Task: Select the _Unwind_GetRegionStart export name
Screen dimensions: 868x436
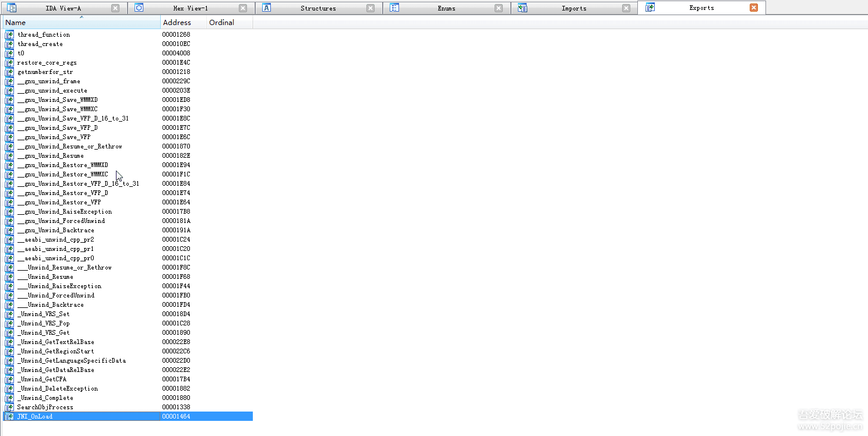Action: [55, 352]
